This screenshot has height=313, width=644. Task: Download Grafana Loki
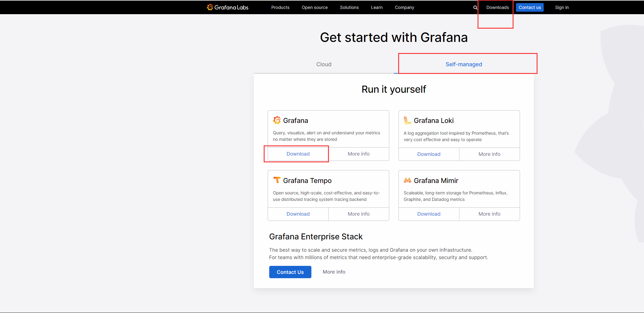click(x=429, y=154)
